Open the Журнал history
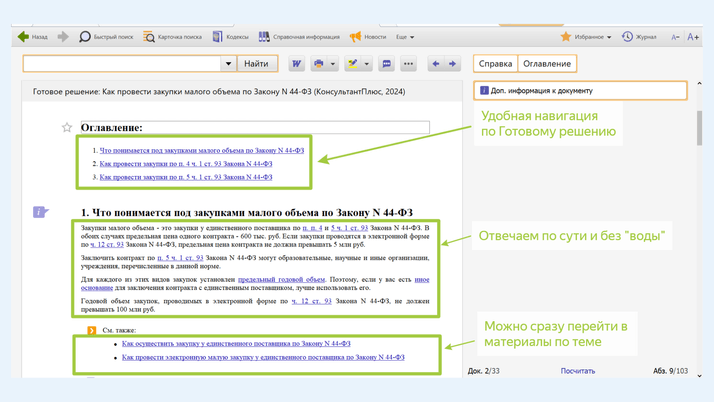 [x=639, y=37]
